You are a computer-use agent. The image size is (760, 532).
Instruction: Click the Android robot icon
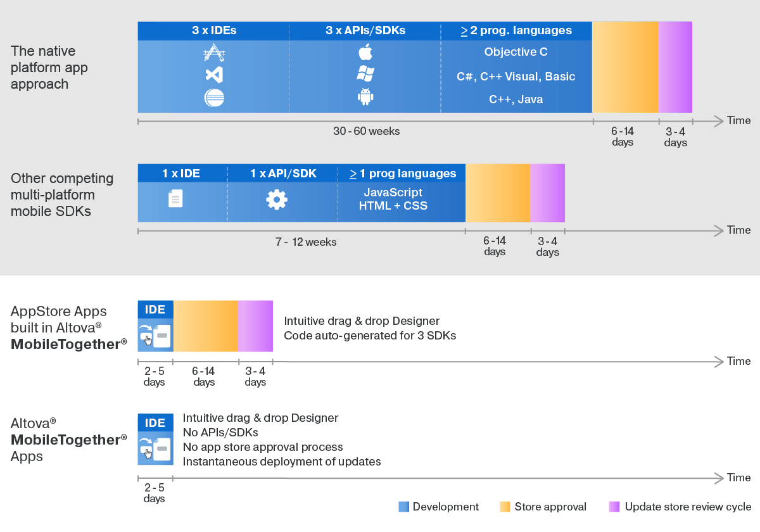(365, 97)
